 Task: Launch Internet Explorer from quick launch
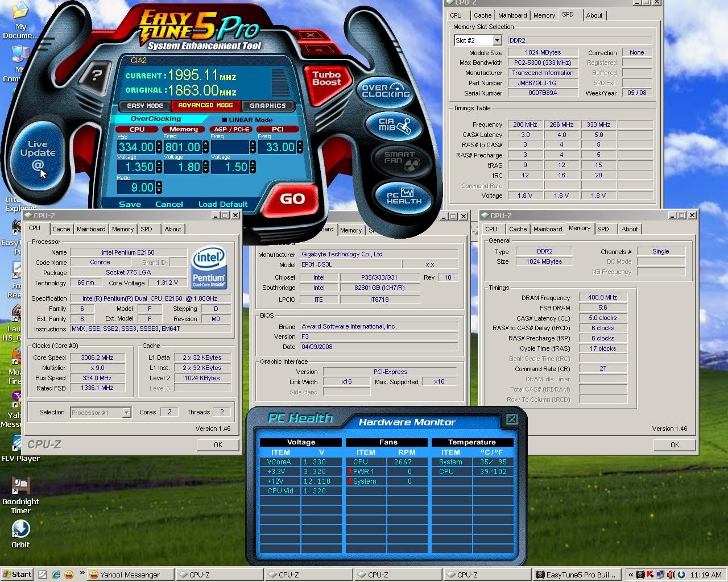tap(56, 575)
